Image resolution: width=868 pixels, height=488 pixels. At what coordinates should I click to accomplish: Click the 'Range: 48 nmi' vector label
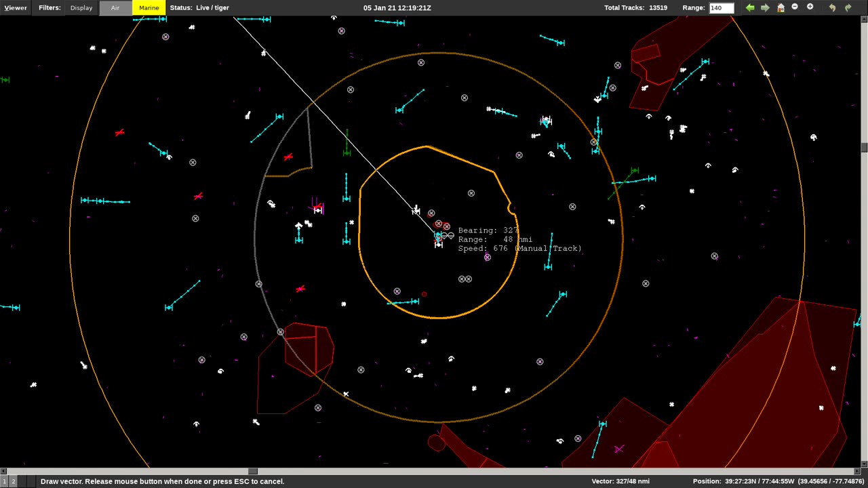point(495,239)
